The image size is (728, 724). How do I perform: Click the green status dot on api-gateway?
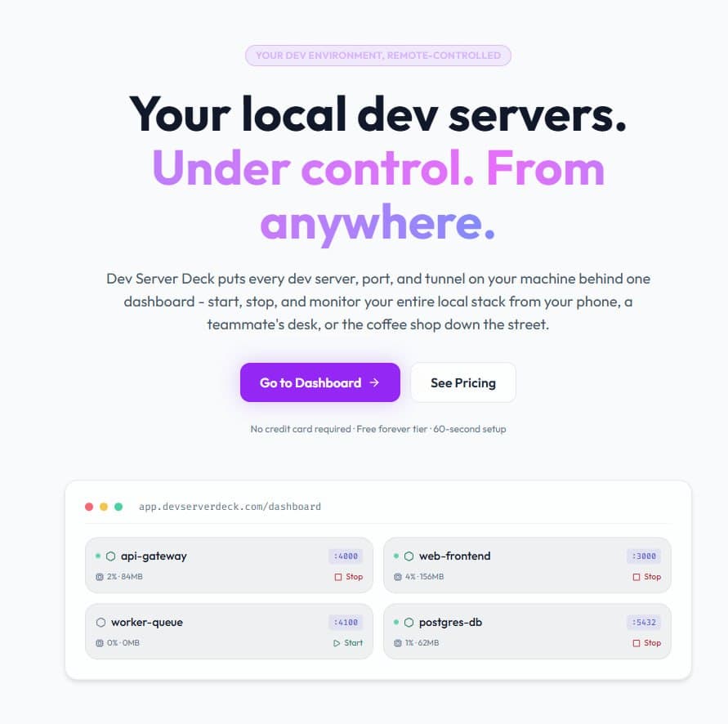click(98, 556)
